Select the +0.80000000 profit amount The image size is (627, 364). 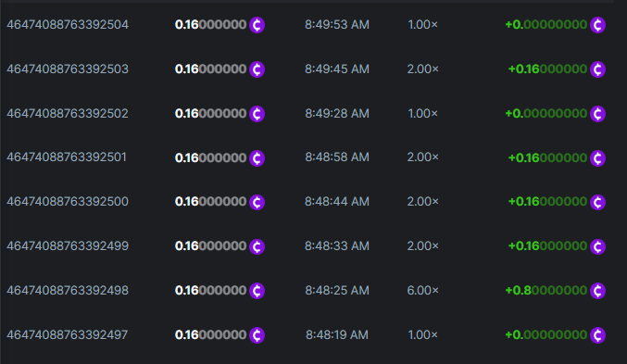546,291
